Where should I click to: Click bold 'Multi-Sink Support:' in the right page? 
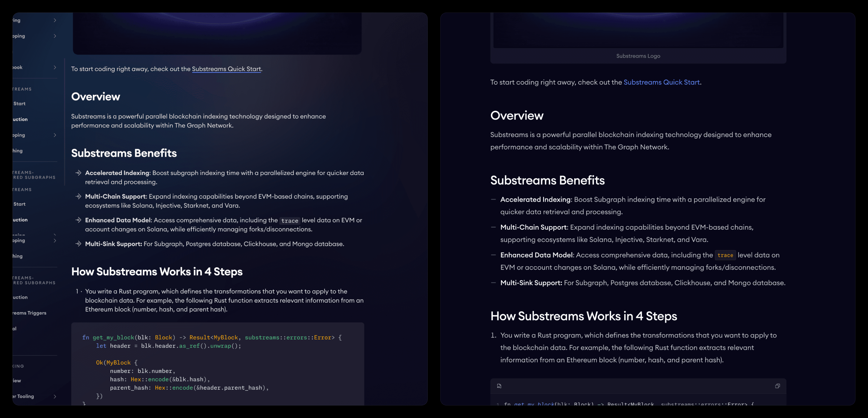click(531, 283)
